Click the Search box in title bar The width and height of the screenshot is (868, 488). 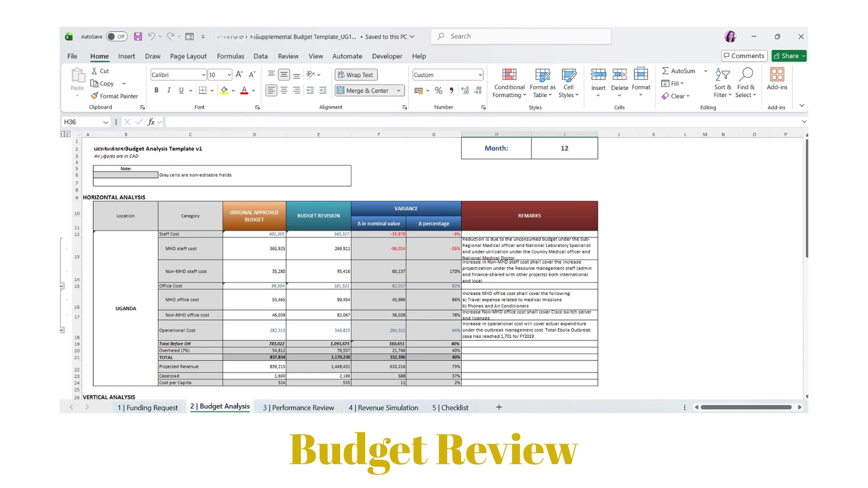(x=521, y=36)
